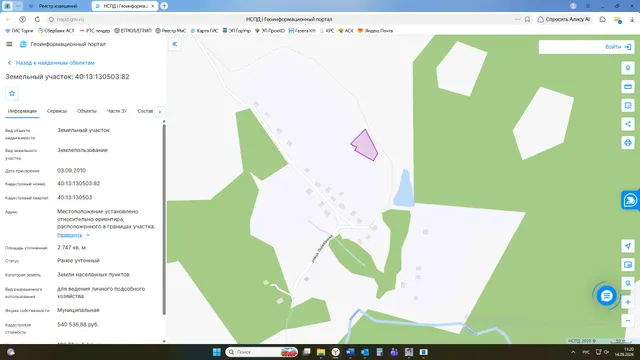Click cadastral cost 540 536,88 руб.
640x360 pixels.
click(x=78, y=324)
